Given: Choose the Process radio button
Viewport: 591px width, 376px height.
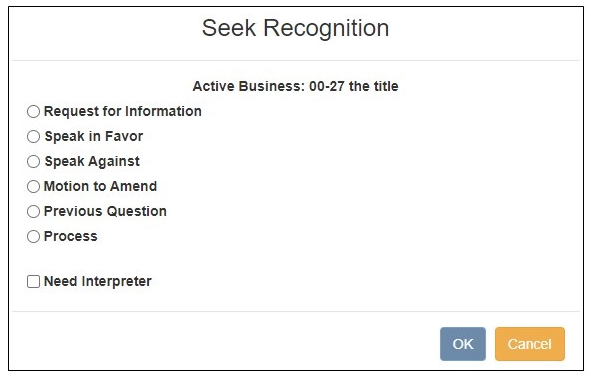Looking at the screenshot, I should 33,237.
